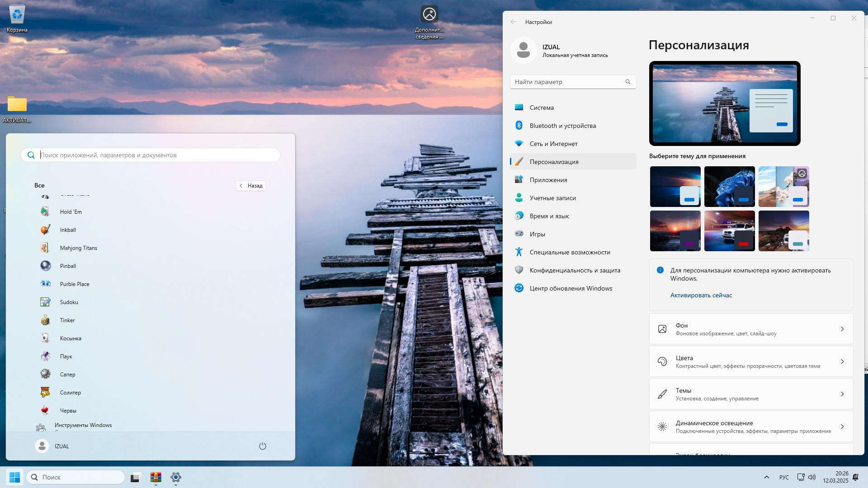Open Mahjong Titans from the app list
Screen dimensions: 868x488
click(x=78, y=248)
